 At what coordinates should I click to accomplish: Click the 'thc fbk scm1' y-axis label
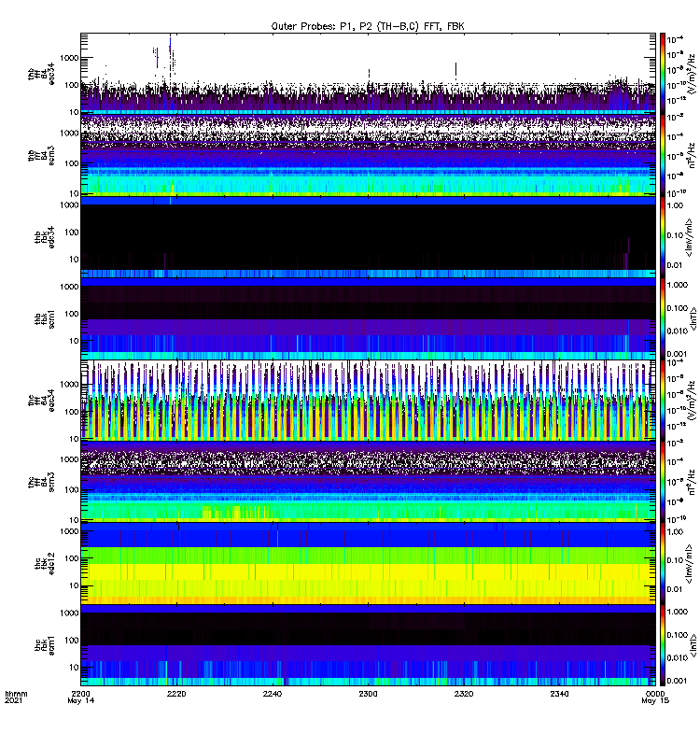pos(45,645)
